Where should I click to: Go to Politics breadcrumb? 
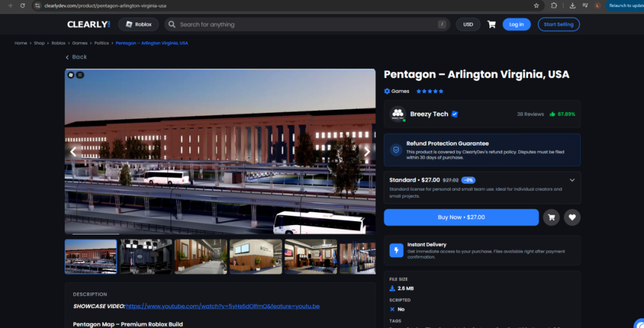(x=102, y=43)
